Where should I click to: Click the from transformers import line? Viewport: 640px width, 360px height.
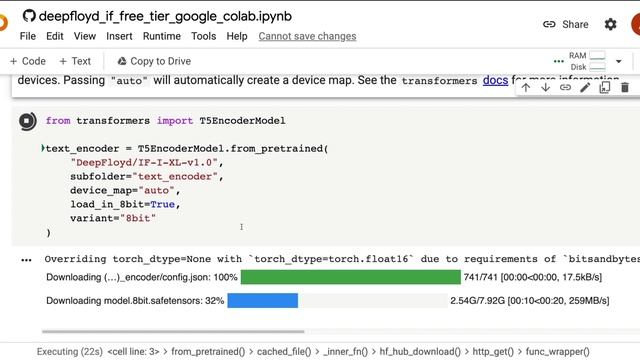click(165, 121)
